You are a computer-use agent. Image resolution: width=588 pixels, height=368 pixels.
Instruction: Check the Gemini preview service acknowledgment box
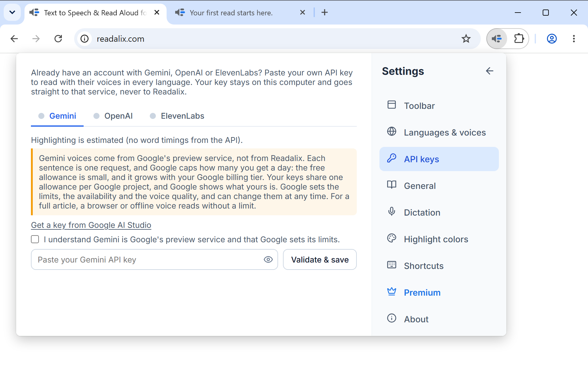[x=35, y=240]
